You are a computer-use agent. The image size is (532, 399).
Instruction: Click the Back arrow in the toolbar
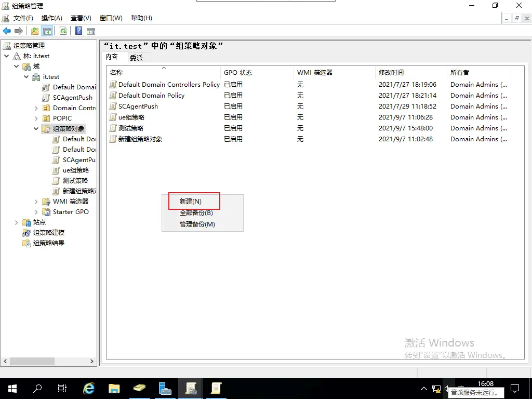point(7,31)
